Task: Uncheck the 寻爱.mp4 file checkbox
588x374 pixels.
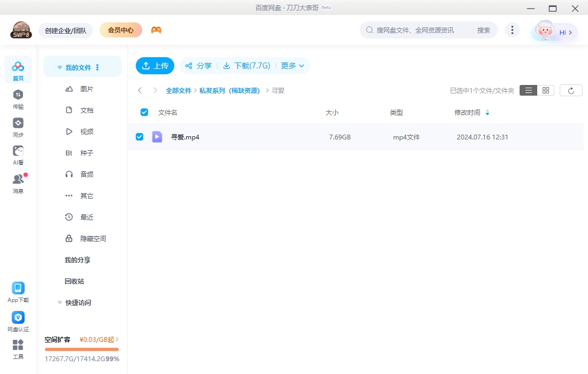Action: (x=140, y=137)
